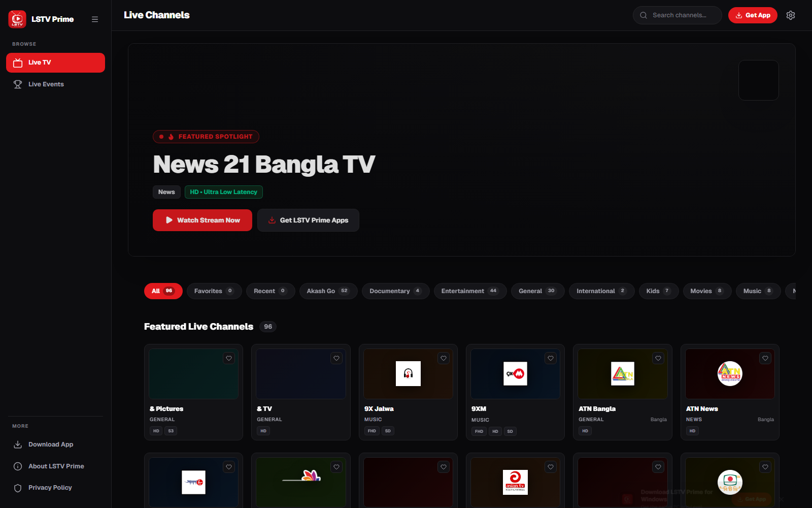Click the News 21 Bangla TV heading
The height and width of the screenshot is (508, 812).
pyautogui.click(x=264, y=164)
